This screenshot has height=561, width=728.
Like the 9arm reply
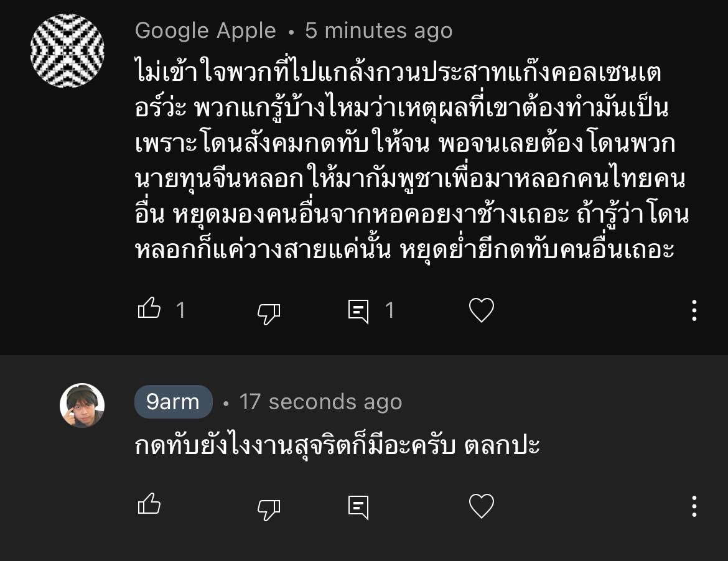[x=149, y=504]
